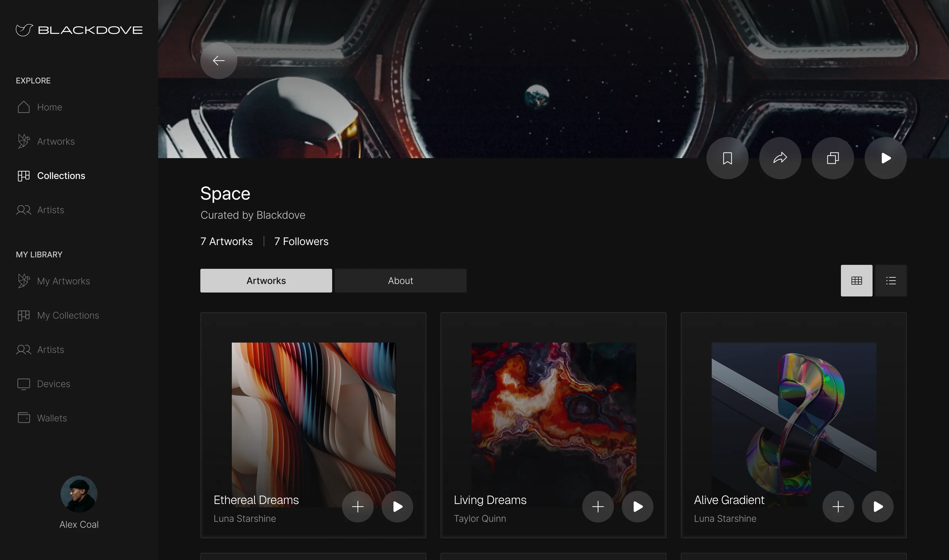Switch to list view
This screenshot has width=949, height=560.
(891, 281)
